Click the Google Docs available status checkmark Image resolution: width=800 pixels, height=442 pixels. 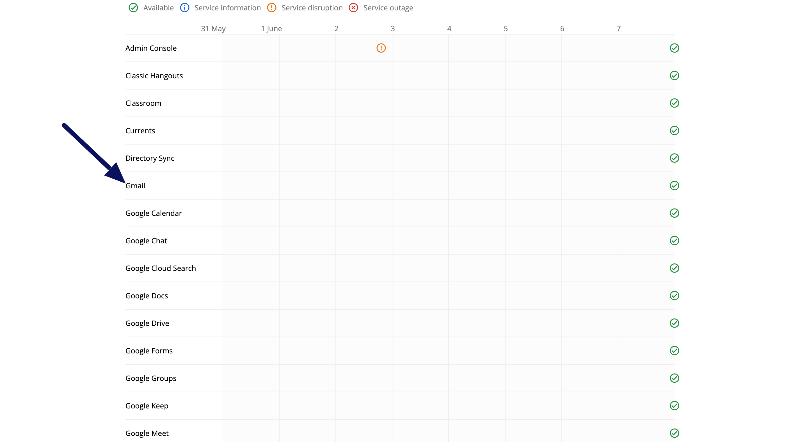click(674, 296)
